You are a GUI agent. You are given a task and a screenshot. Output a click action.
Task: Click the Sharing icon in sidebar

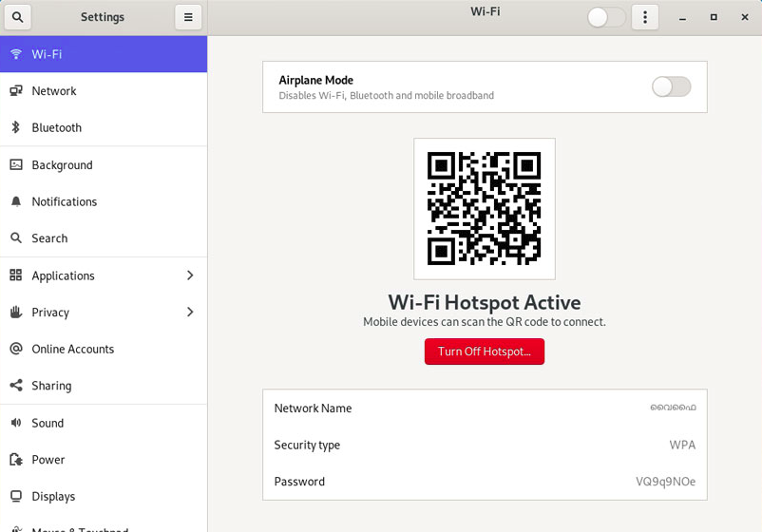16,386
